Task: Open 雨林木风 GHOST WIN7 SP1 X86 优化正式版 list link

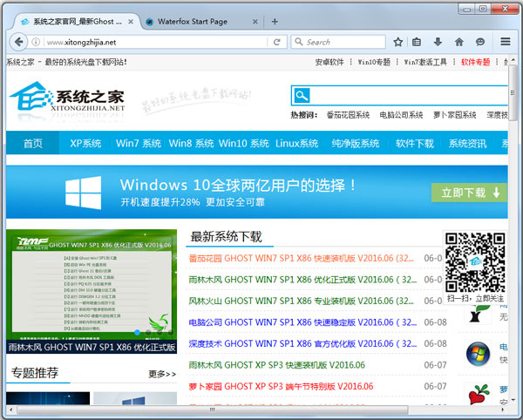Action: (x=302, y=280)
